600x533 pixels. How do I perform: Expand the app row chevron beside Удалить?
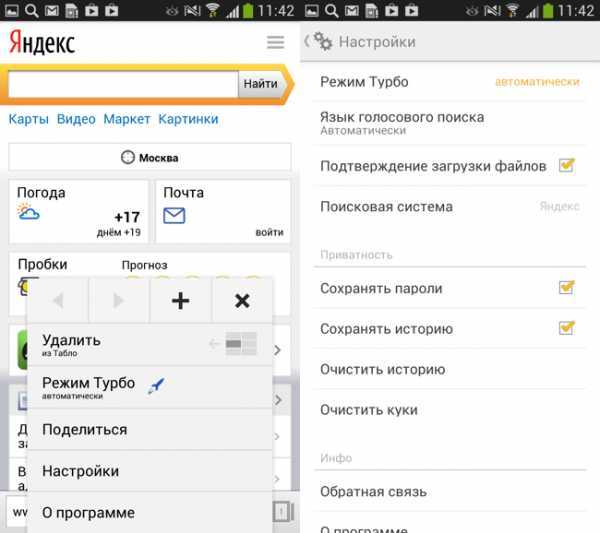pos(277,350)
